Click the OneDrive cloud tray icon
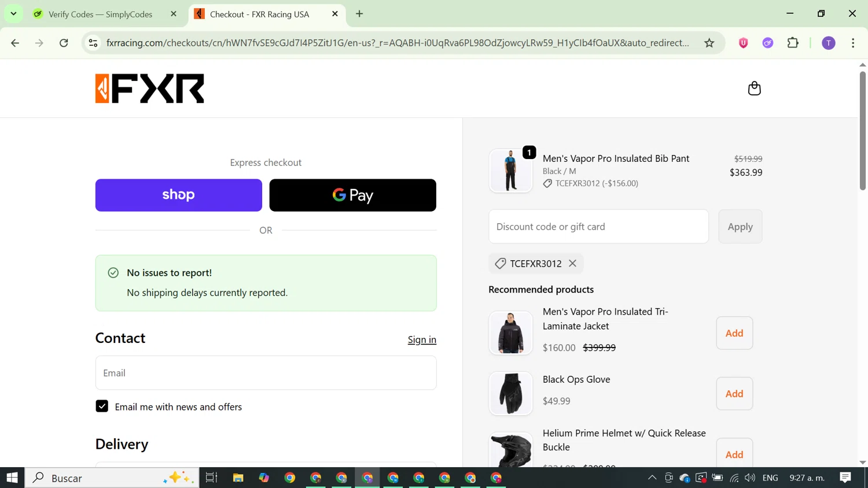 685,478
